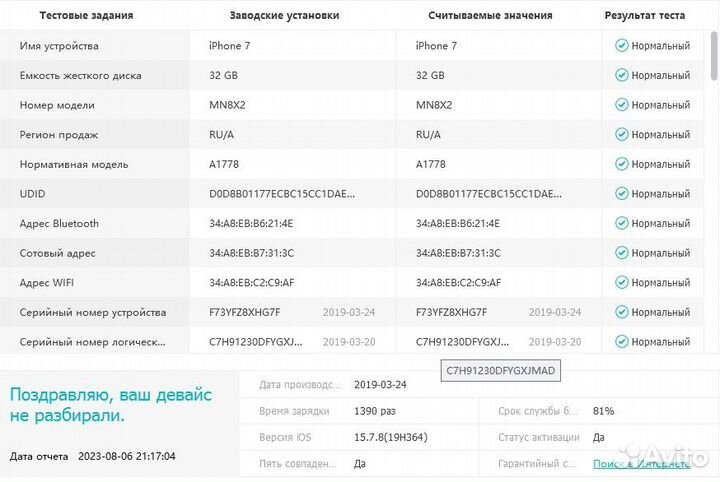Click the green check icon for Емкость жесткого диска
Screen dimensions: 720x482
621,76
